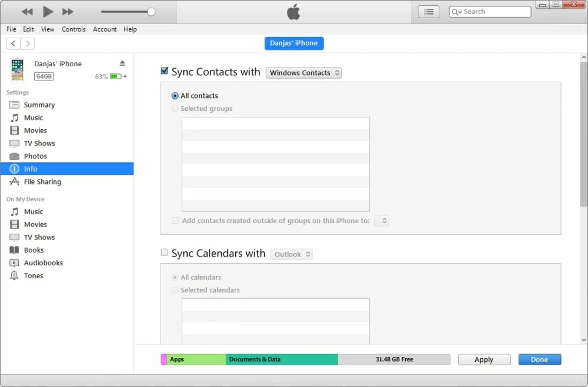Enable the Sync Calendars with checkbox
This screenshot has height=387, width=588.
tap(165, 253)
